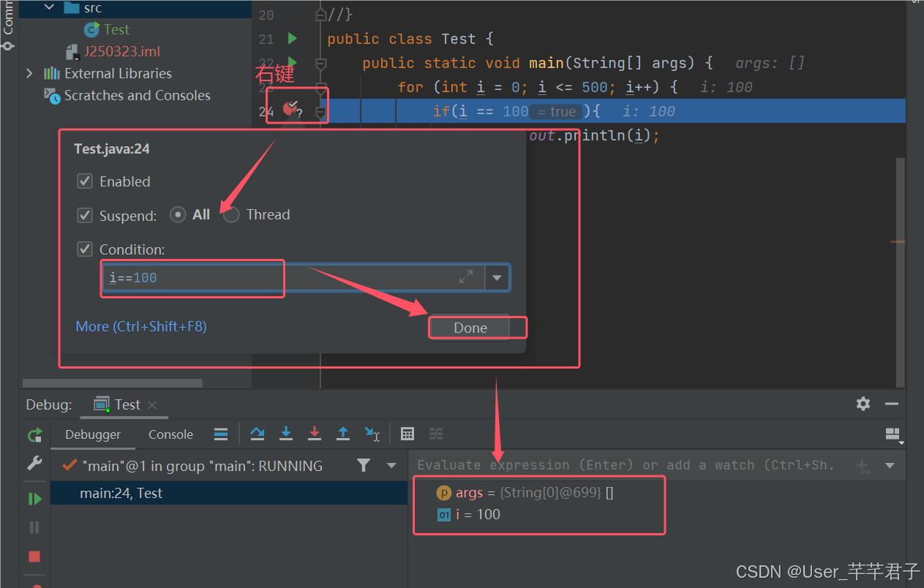Click the Step Into icon
The image size is (924, 588).
click(286, 434)
